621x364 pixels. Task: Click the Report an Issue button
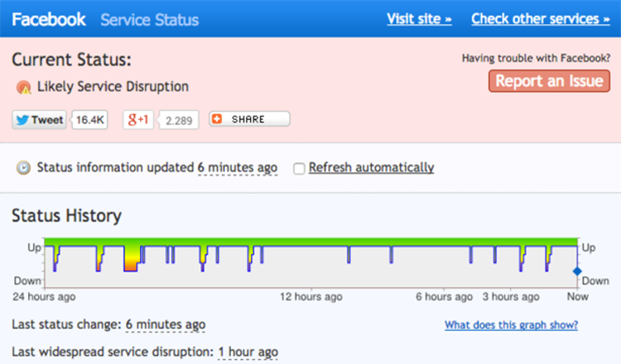(x=549, y=81)
